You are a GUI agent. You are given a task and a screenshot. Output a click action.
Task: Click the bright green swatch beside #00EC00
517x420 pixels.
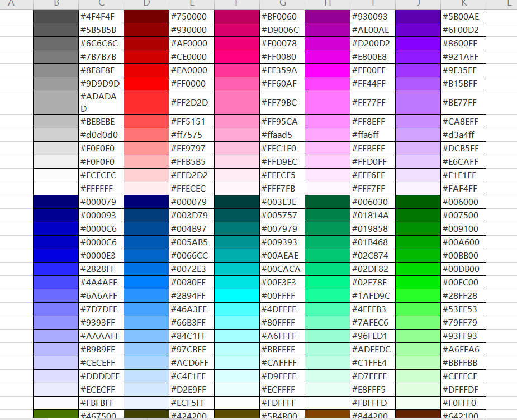pos(418,282)
